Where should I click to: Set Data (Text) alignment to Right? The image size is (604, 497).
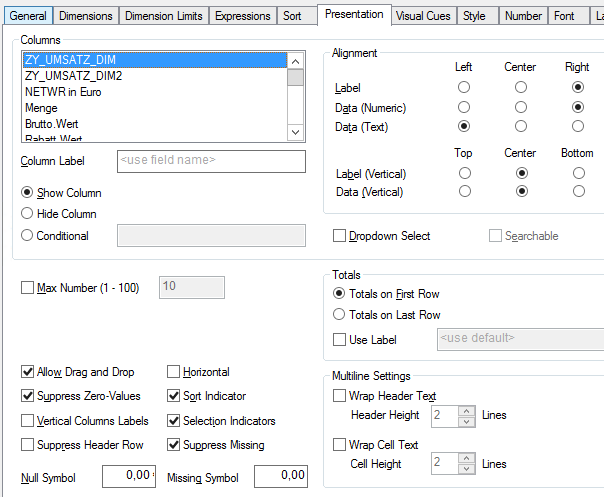tap(578, 127)
